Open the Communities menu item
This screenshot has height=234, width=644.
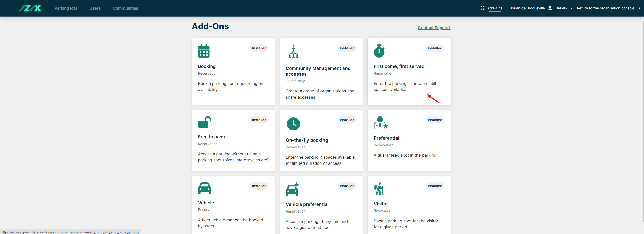[125, 8]
